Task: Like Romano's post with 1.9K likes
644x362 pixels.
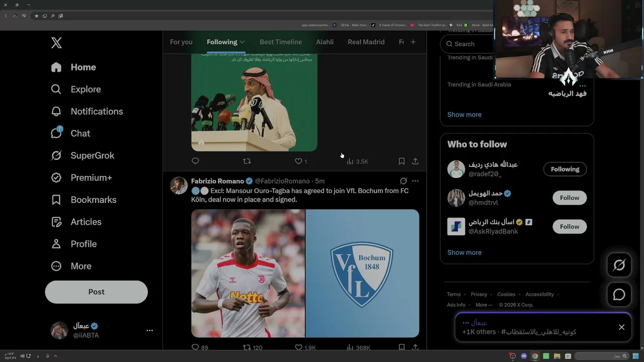Action: (305, 347)
